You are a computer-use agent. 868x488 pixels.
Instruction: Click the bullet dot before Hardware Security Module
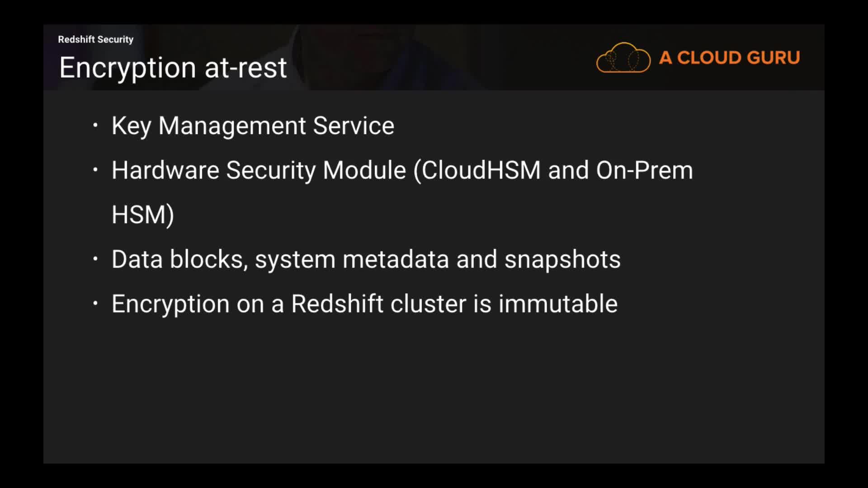[x=95, y=170]
